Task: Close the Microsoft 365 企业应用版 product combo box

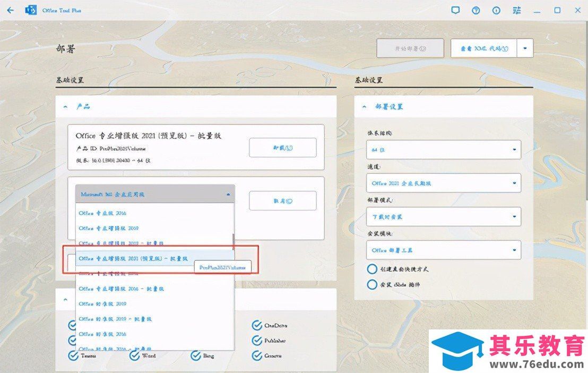Action: [155, 194]
